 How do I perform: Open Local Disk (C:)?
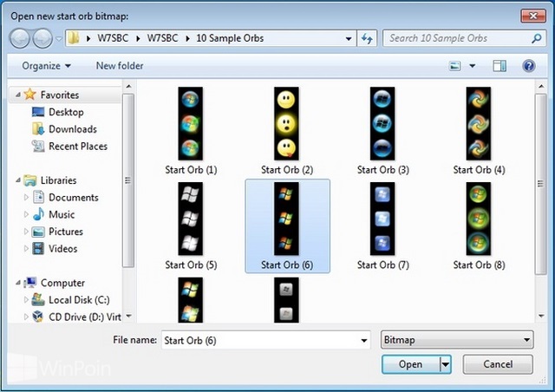[79, 300]
